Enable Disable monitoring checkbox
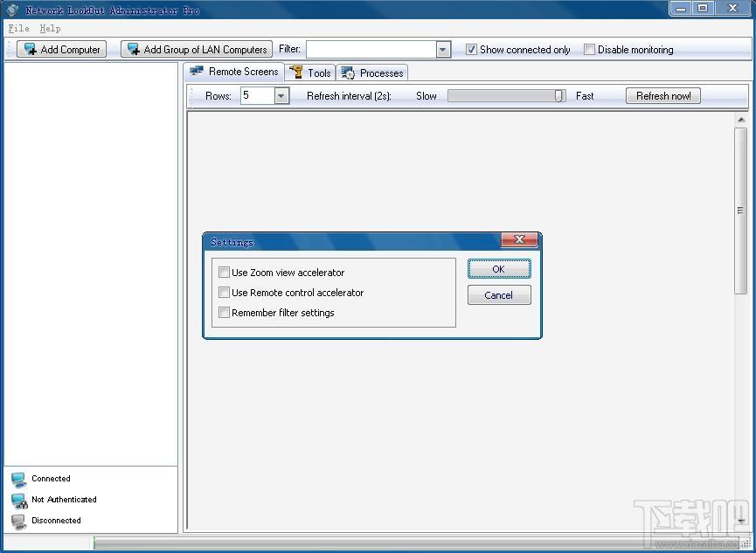The height and width of the screenshot is (553, 756). point(589,49)
